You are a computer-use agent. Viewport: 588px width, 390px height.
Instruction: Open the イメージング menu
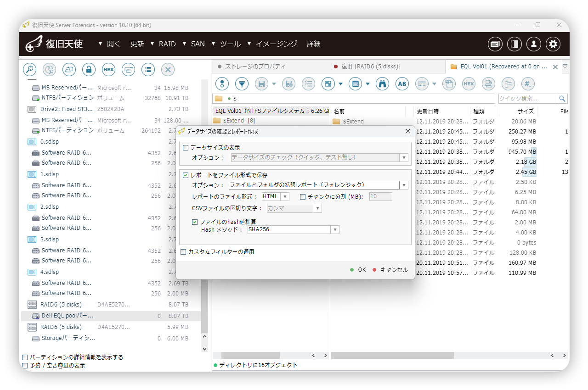277,44
